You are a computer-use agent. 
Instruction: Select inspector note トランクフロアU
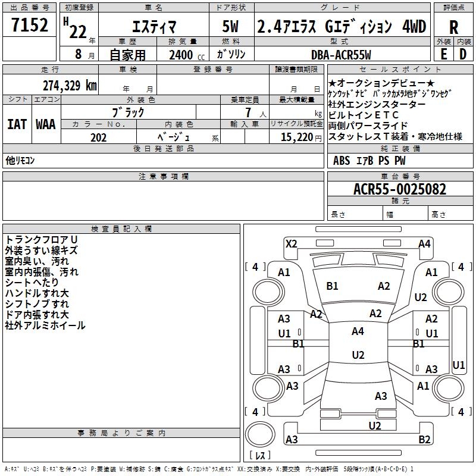(x=41, y=240)
